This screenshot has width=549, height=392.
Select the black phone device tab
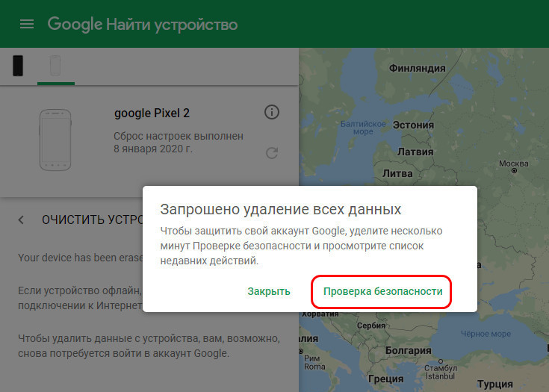[x=18, y=66]
